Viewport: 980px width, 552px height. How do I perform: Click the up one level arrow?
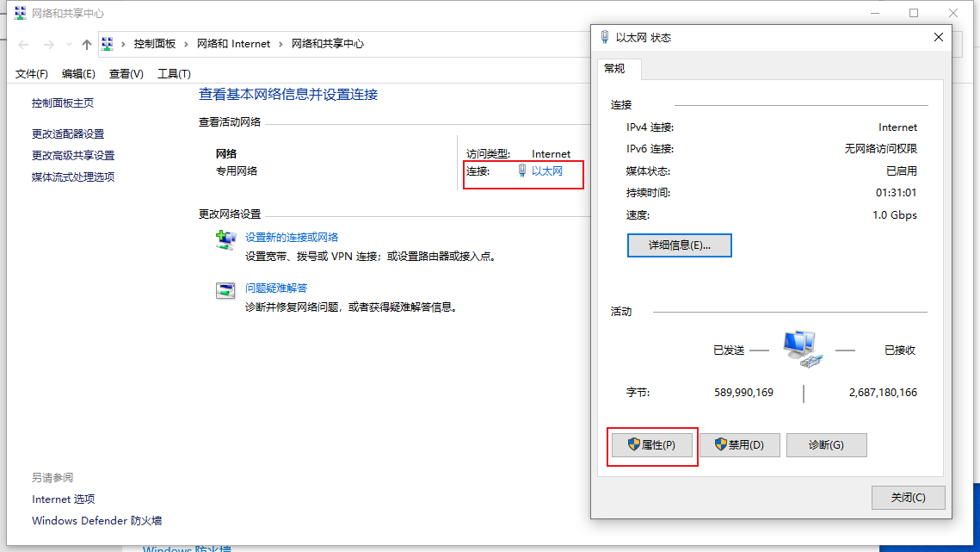pos(86,44)
